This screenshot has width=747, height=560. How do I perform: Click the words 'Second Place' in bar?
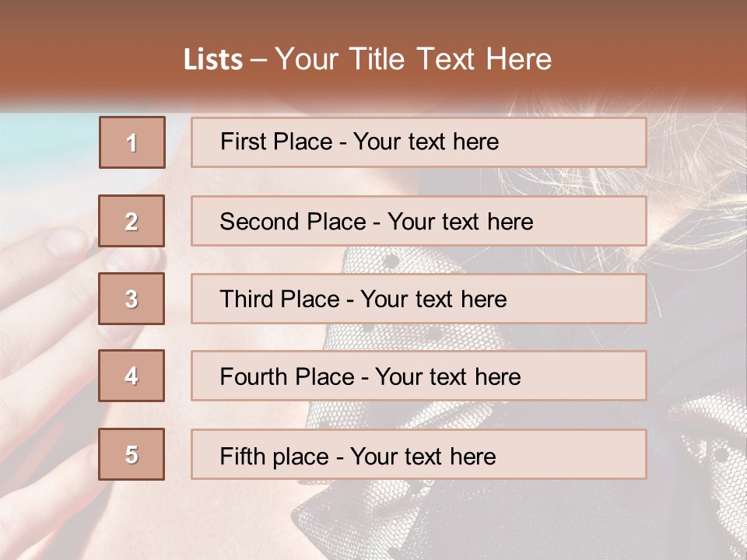click(293, 222)
